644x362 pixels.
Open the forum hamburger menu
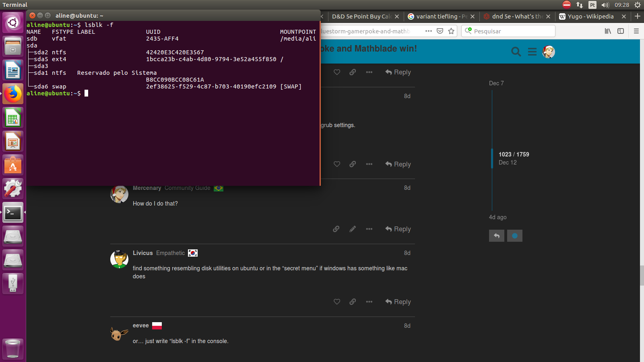coord(532,51)
